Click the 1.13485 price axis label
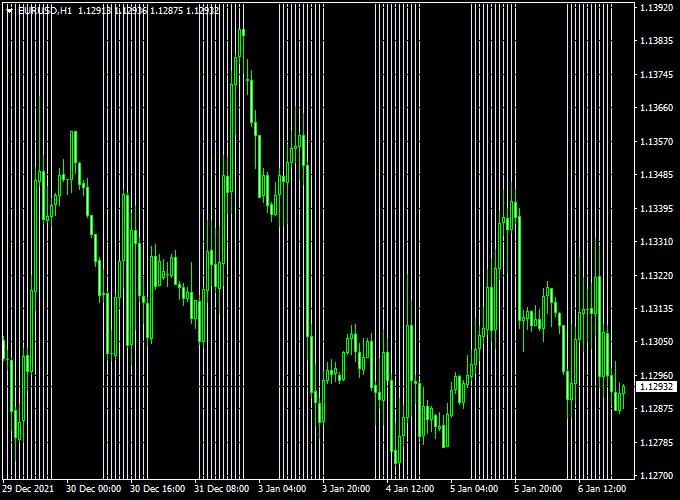 [657, 175]
